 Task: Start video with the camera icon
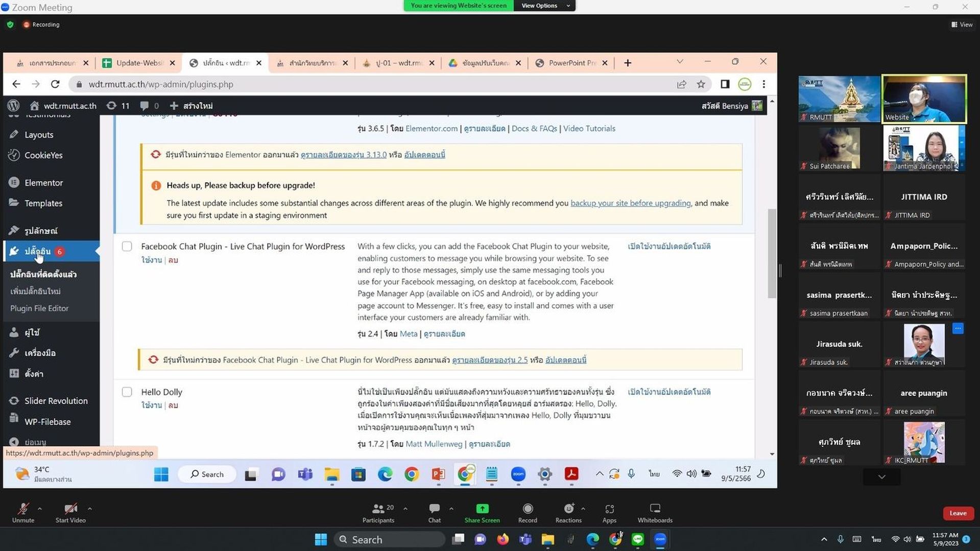tap(70, 512)
